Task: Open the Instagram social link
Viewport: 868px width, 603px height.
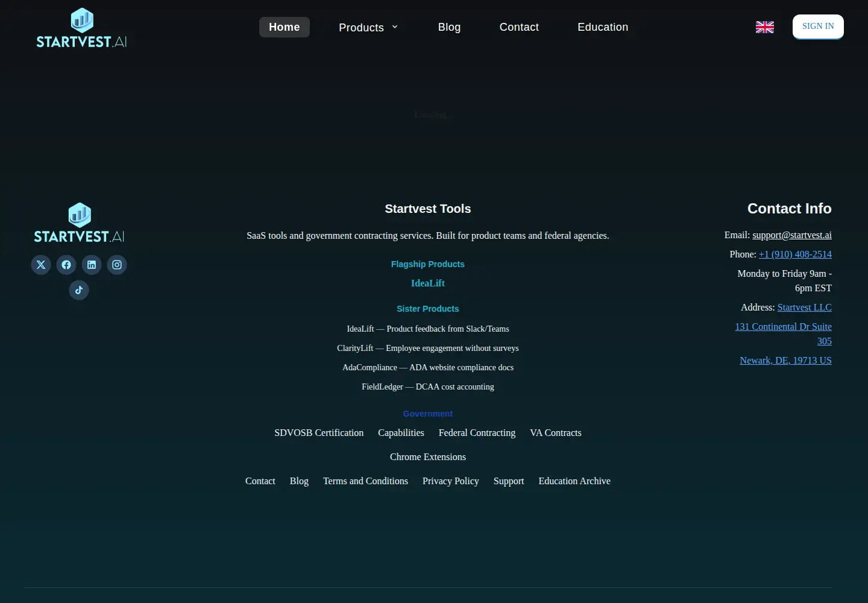Action: 117,265
